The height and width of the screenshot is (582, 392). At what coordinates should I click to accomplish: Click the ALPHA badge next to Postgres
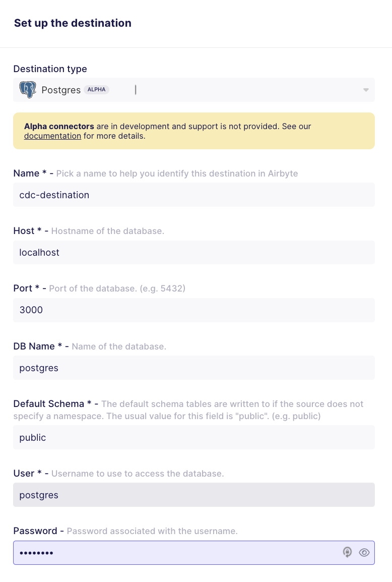96,89
